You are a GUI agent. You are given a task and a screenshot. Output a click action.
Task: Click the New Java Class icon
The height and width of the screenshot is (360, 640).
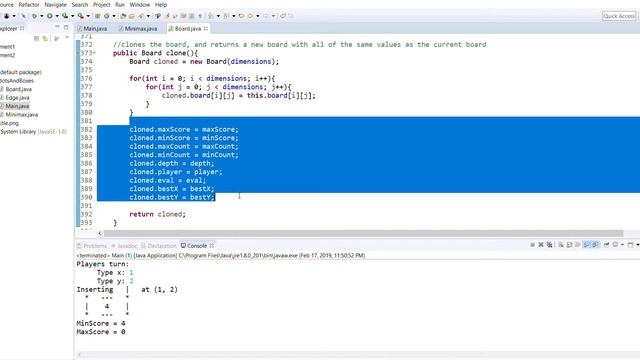[106, 16]
